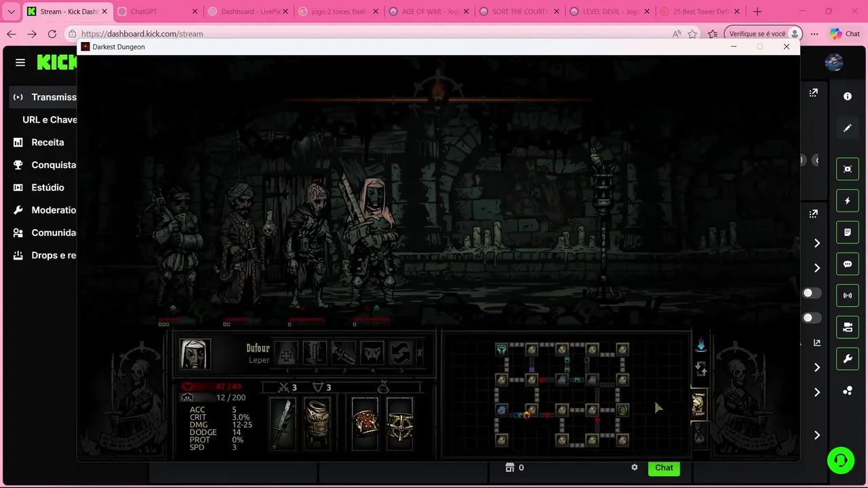The height and width of the screenshot is (488, 868).
Task: Open the URL e Chave page
Action: tap(50, 119)
